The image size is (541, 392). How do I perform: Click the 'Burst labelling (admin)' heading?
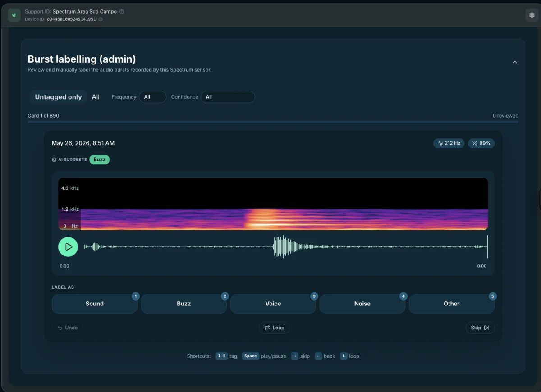pos(82,59)
